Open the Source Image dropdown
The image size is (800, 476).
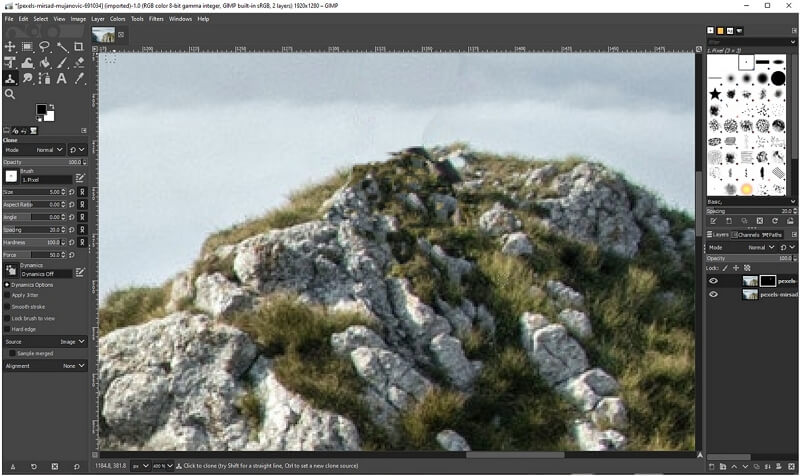(45, 342)
